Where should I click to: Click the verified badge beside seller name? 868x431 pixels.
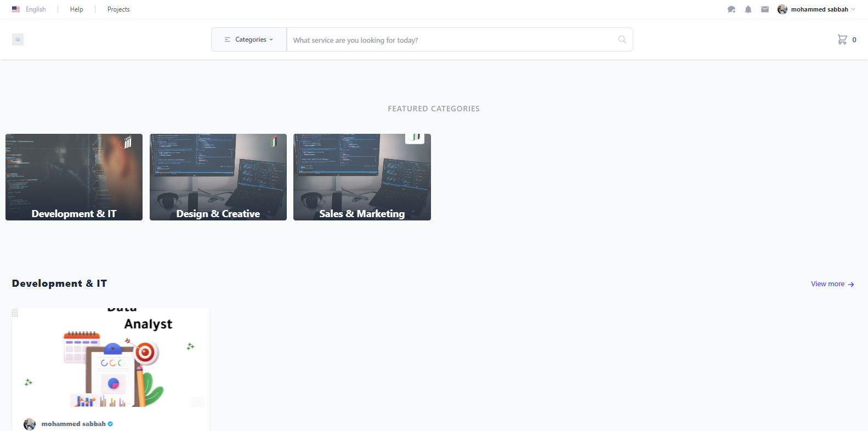point(110,424)
